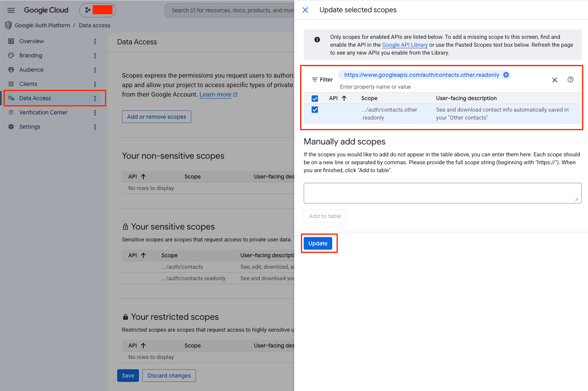The image size is (588, 391).
Task: Sort the panel scopes table by API
Action: 338,98
